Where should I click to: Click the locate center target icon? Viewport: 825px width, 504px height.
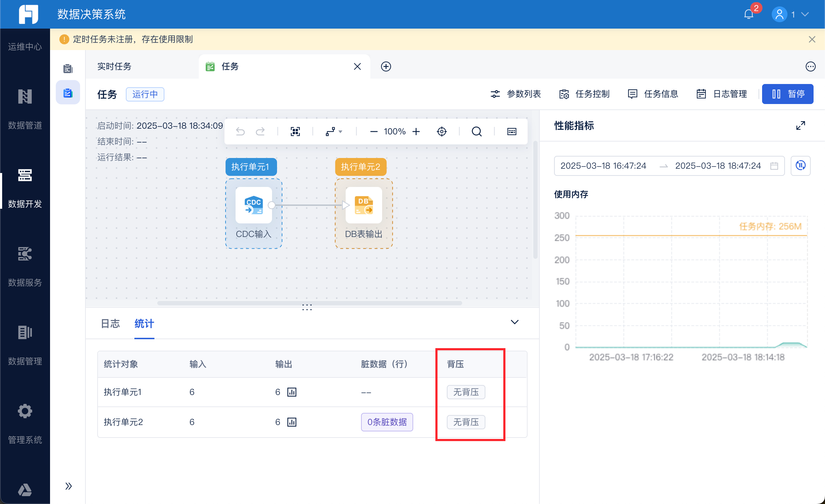442,132
